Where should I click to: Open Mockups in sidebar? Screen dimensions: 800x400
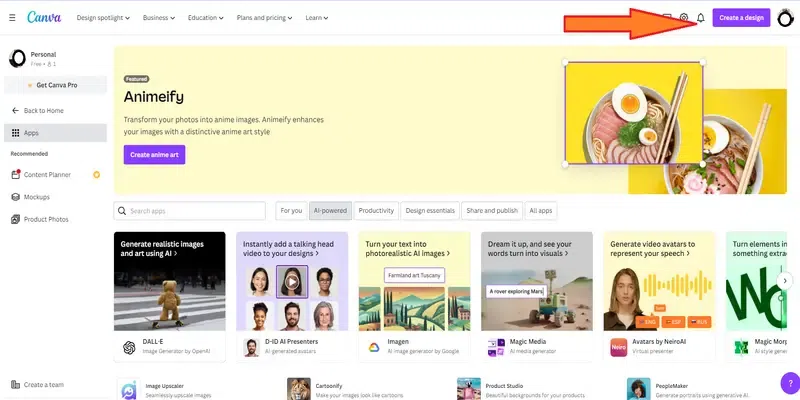pyautogui.click(x=55, y=197)
